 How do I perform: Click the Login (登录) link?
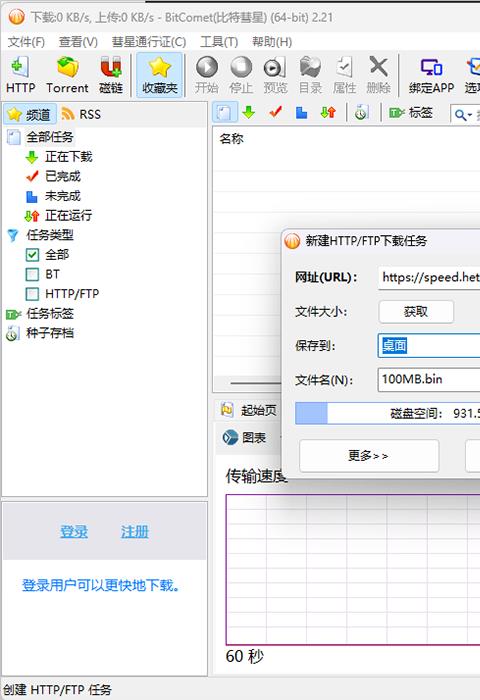click(x=74, y=532)
